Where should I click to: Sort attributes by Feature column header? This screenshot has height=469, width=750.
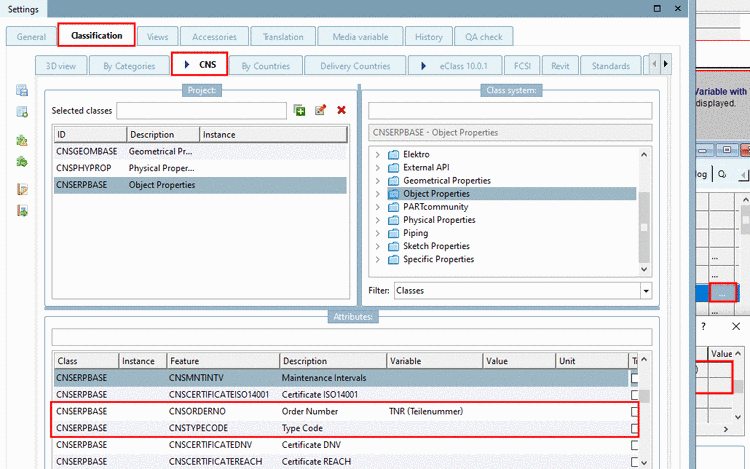tap(223, 361)
